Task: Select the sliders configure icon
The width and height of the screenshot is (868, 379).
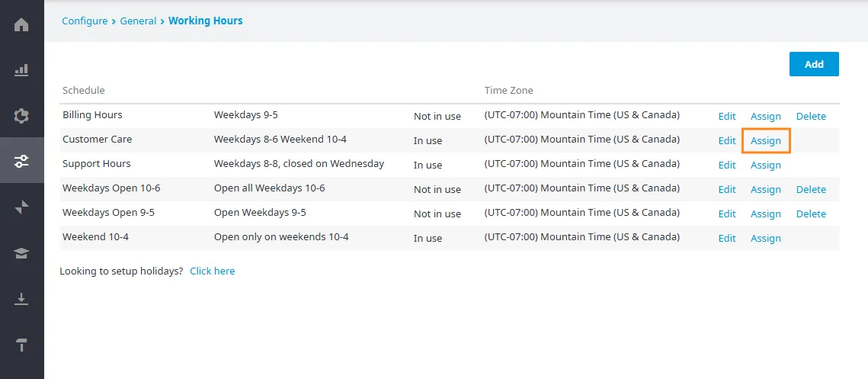Action: tap(21, 161)
